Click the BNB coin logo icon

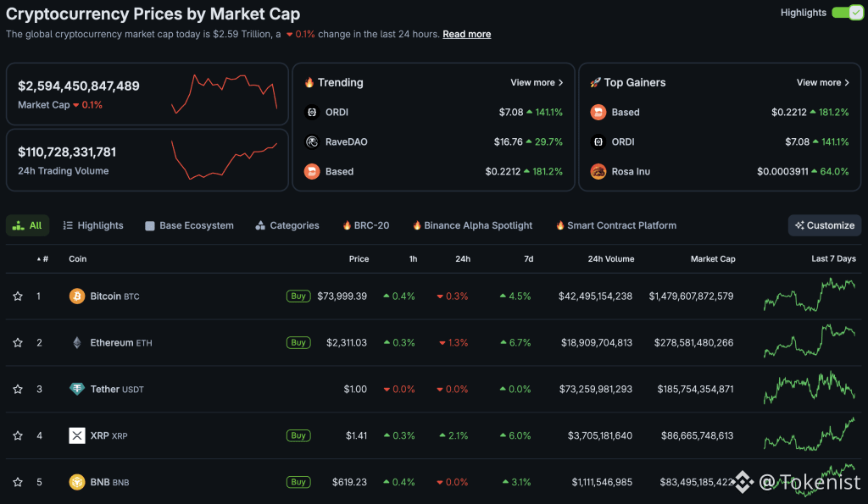(x=77, y=482)
